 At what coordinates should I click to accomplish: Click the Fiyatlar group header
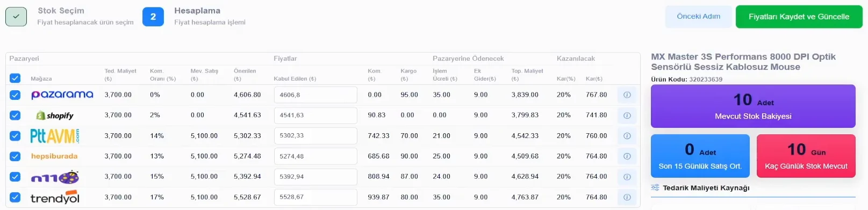coord(285,59)
